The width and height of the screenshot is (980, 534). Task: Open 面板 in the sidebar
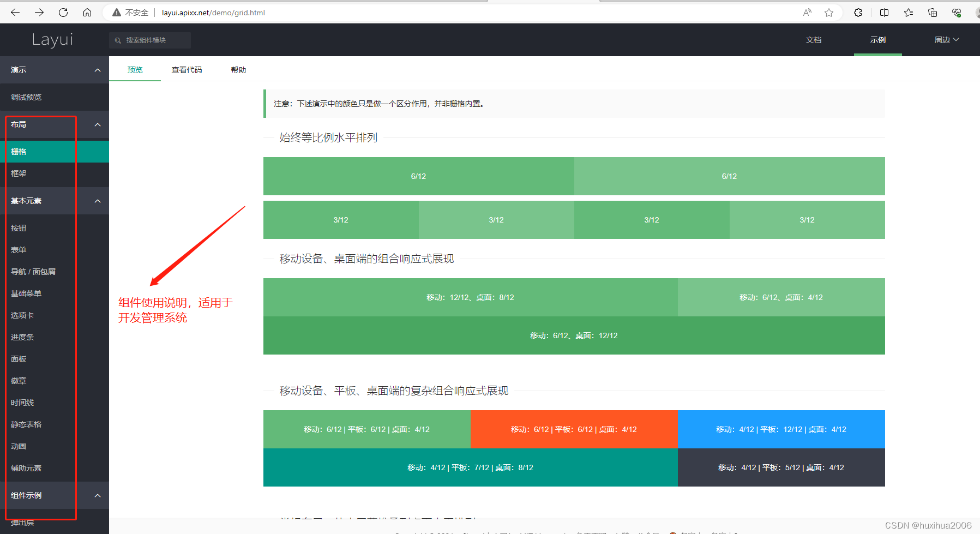[x=55, y=359]
